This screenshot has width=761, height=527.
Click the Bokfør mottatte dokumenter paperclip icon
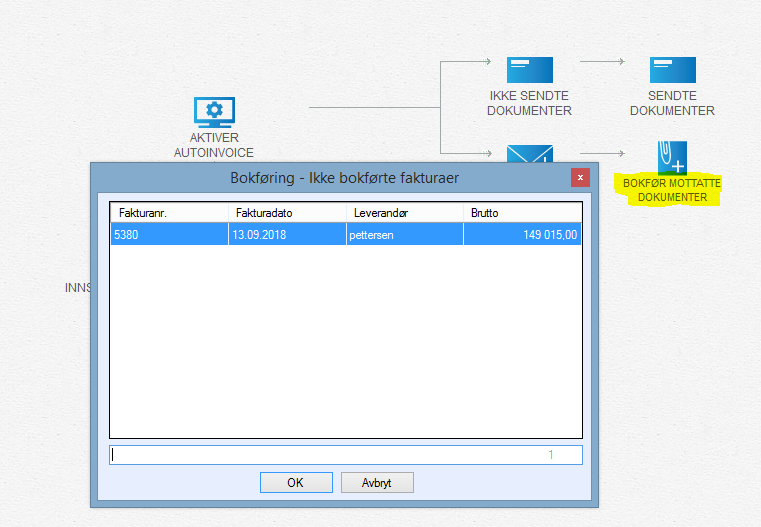[x=672, y=158]
